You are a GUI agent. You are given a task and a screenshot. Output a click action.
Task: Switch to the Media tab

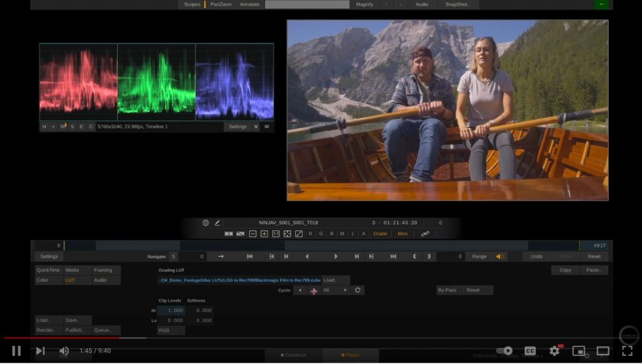coord(77,271)
